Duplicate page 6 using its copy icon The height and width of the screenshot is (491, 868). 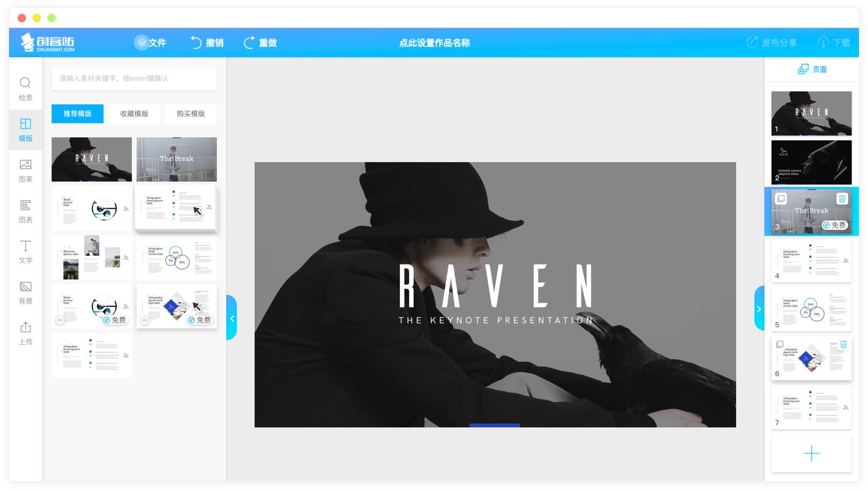pyautogui.click(x=780, y=344)
